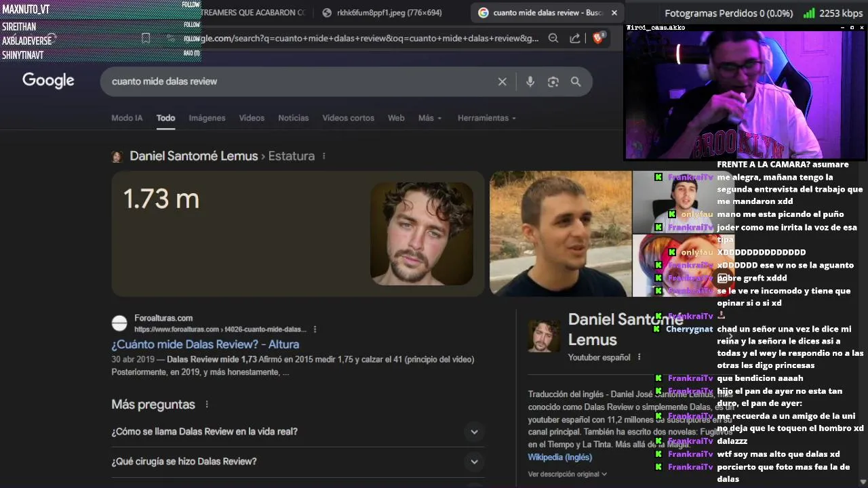The height and width of the screenshot is (488, 868).
Task: Open '¿Cuánto mide Dalas Review? - Altura' result
Action: (x=205, y=344)
